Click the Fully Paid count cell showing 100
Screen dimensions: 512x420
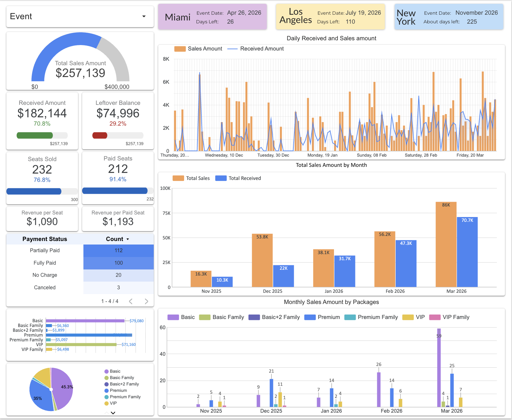tap(118, 263)
